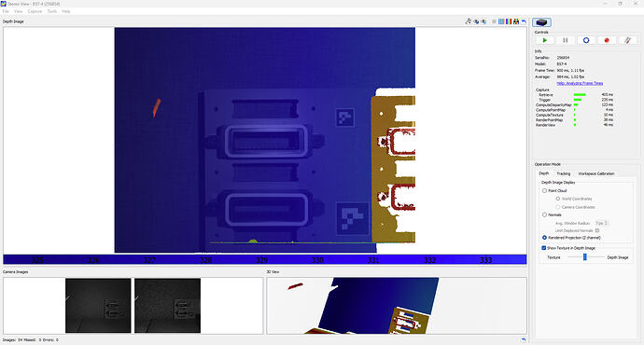Click the Retrieve timing green bar
The image size is (644, 345).
580,95
